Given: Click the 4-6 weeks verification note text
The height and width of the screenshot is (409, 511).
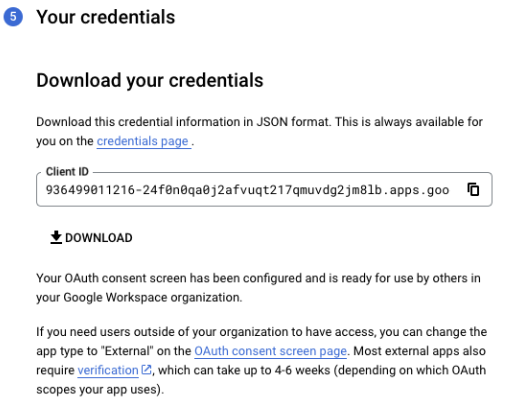Looking at the screenshot, I should coord(322,370).
